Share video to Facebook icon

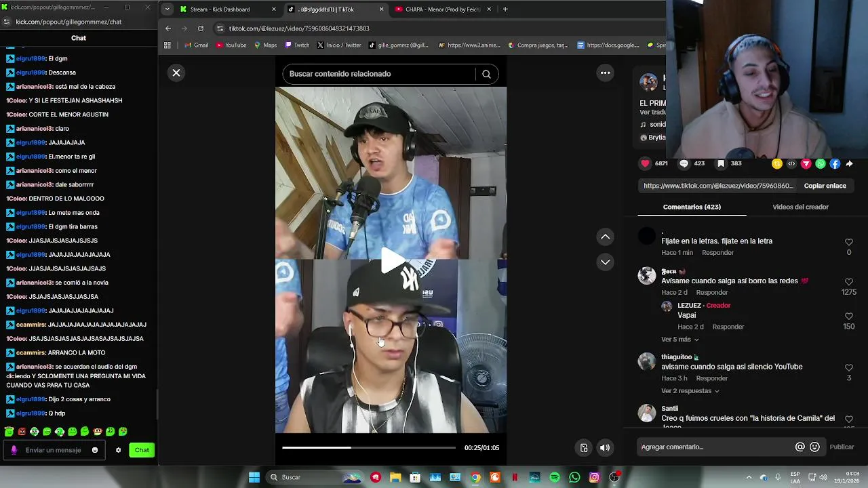[x=835, y=163]
